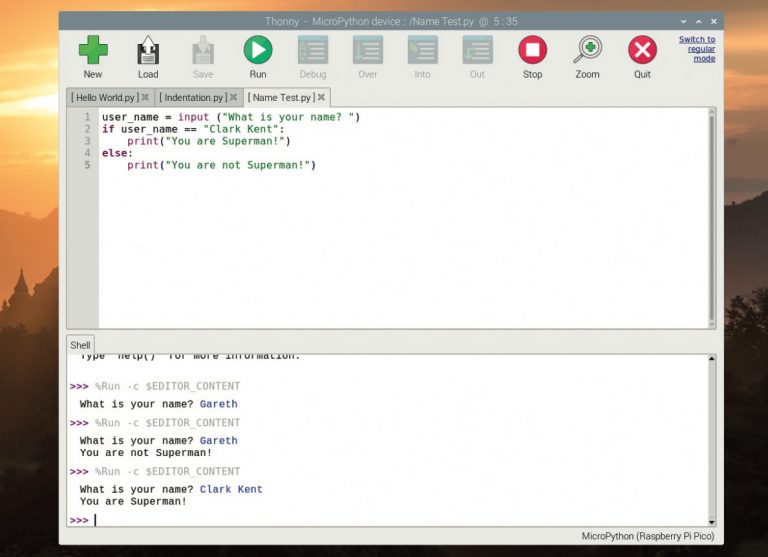
Task: Close the Hello World.py tab
Action: (145, 97)
